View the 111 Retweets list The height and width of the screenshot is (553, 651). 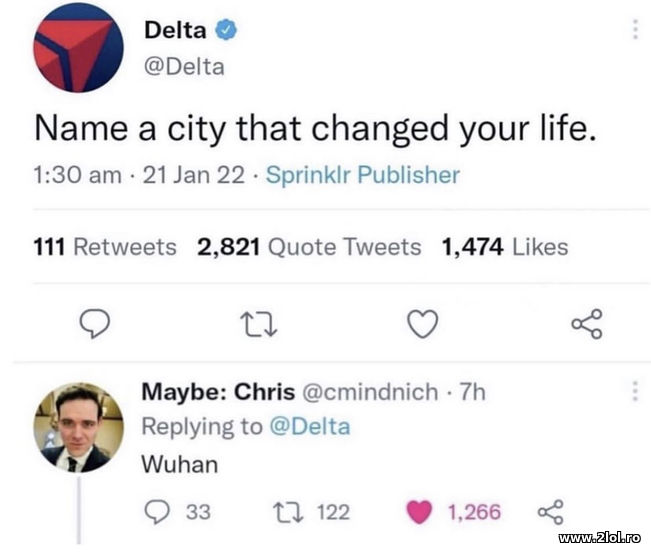pos(105,247)
